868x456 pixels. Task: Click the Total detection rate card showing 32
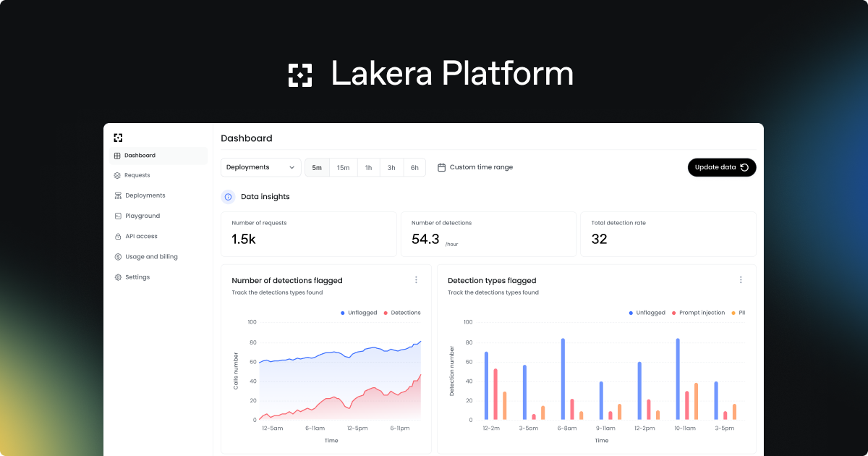point(668,235)
